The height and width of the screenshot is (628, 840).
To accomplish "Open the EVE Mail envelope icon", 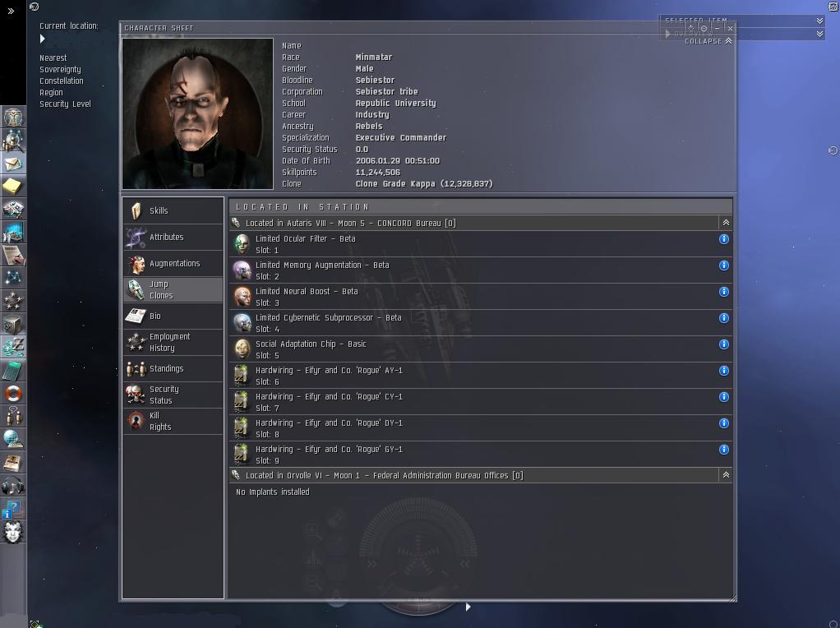I will tap(13, 164).
